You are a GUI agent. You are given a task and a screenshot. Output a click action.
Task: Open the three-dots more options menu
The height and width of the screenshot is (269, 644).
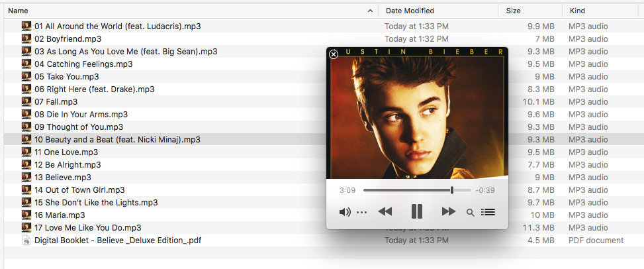(x=362, y=213)
